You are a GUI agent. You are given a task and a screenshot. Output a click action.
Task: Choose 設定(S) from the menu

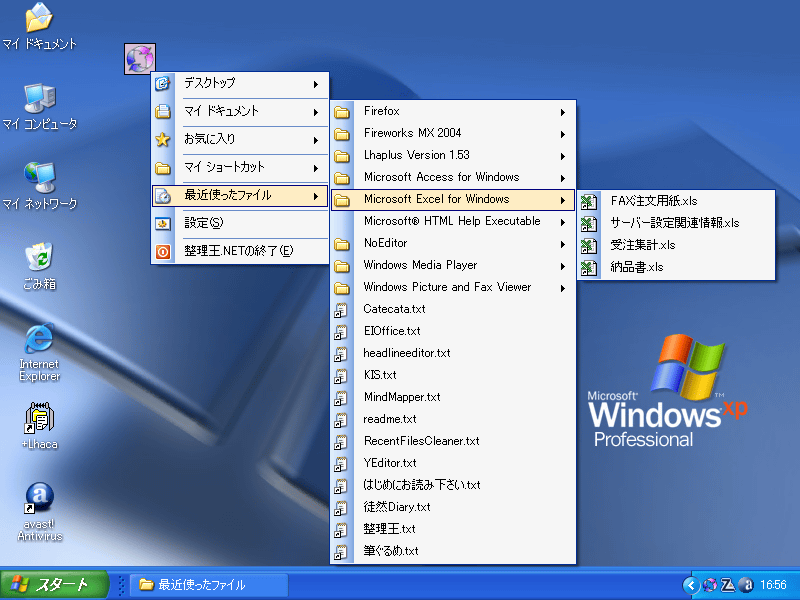(x=240, y=223)
